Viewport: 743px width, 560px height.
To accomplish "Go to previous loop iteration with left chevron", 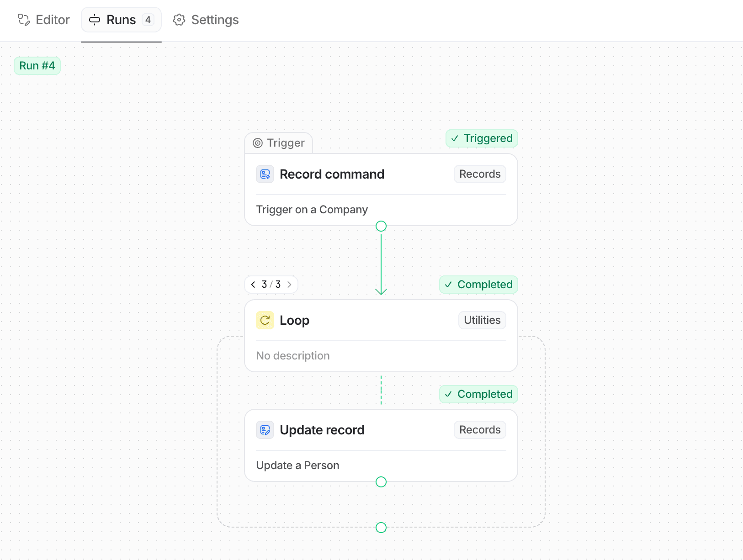I will (254, 284).
